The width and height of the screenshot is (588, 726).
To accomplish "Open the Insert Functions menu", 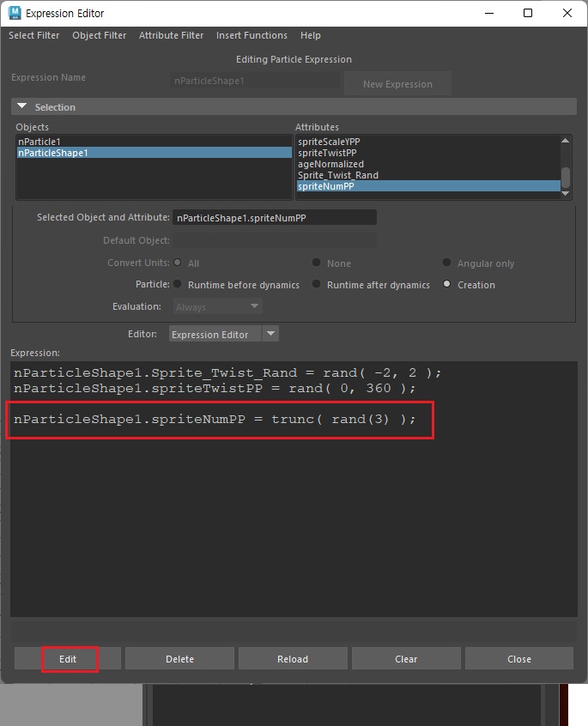I will 252,35.
